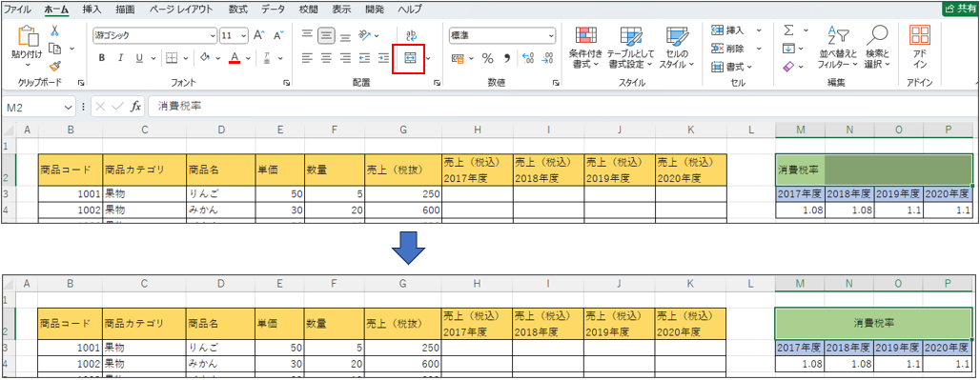
Task: Click the red font color A
Action: pyautogui.click(x=235, y=58)
